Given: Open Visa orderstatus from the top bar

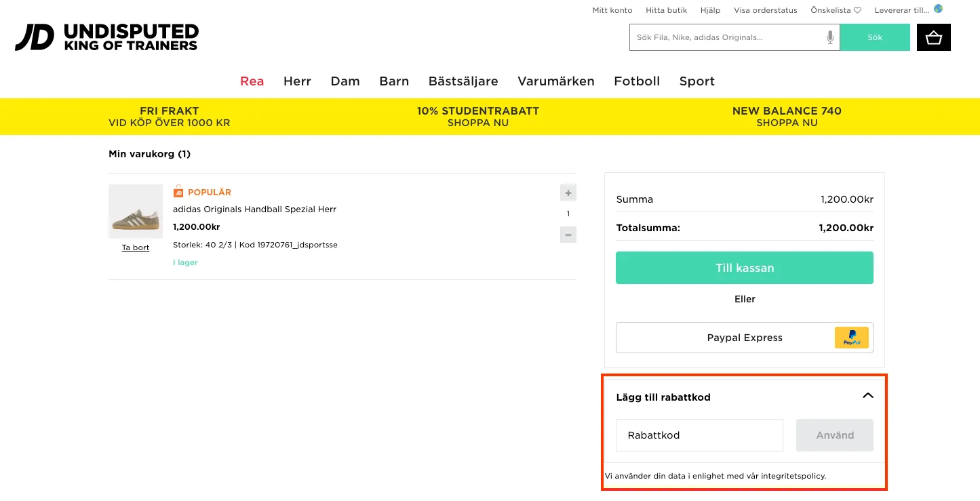Looking at the screenshot, I should coord(765,9).
